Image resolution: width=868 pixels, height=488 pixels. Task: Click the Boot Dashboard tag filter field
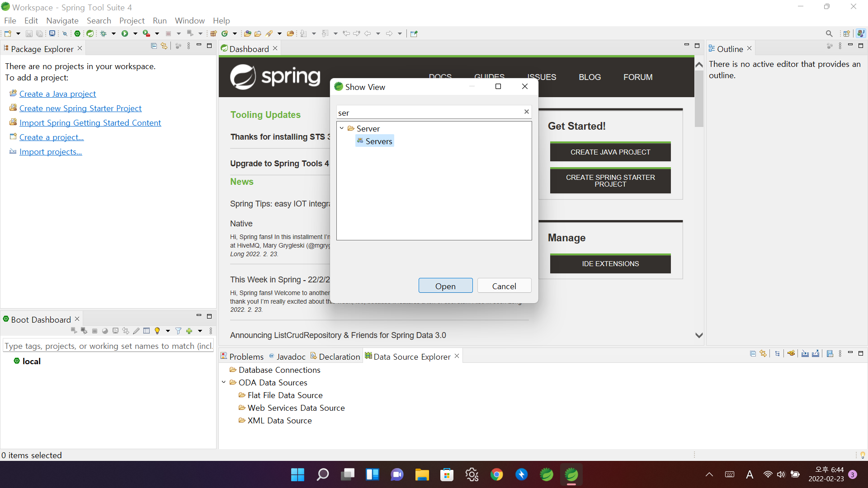[x=108, y=346]
